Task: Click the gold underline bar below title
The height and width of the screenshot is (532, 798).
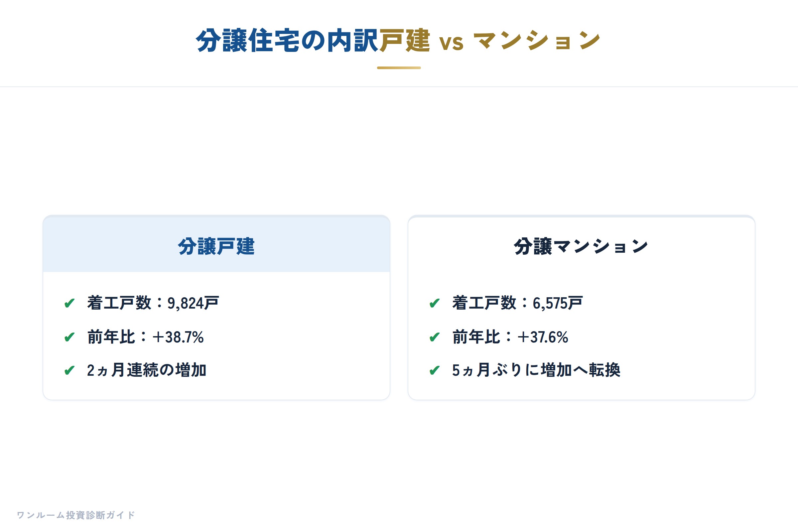Action: click(399, 68)
